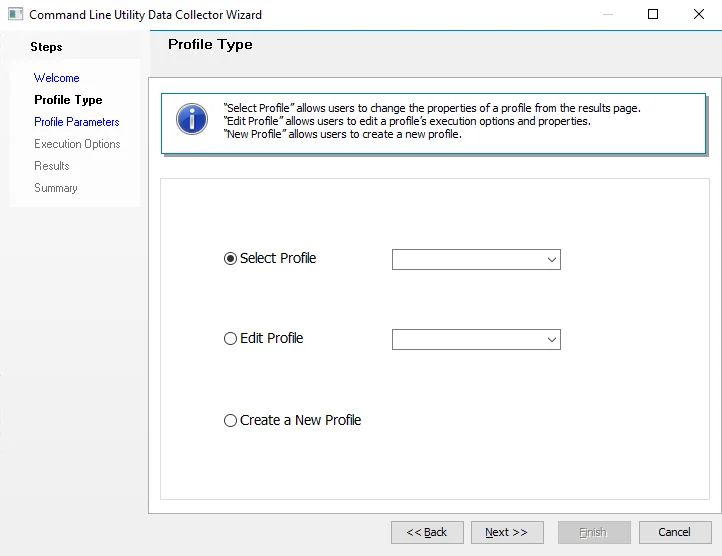Choose the 'Edit Profile' radio option
The width and height of the screenshot is (722, 556).
click(230, 339)
